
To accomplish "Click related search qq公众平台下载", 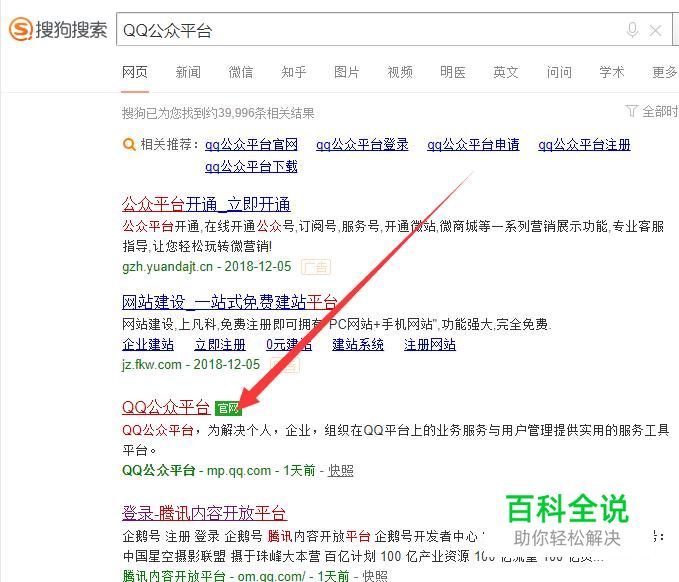I will [251, 166].
